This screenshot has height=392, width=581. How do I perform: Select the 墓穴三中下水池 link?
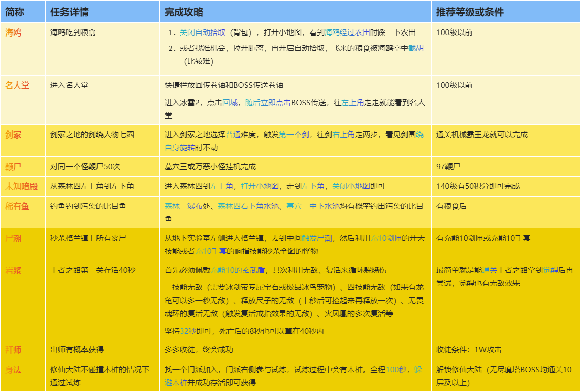313,206
